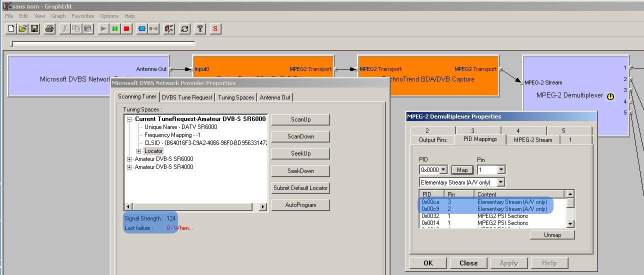The height and width of the screenshot is (275, 644).
Task: Switch to MPEG-2 Stream tab
Action: click(533, 140)
